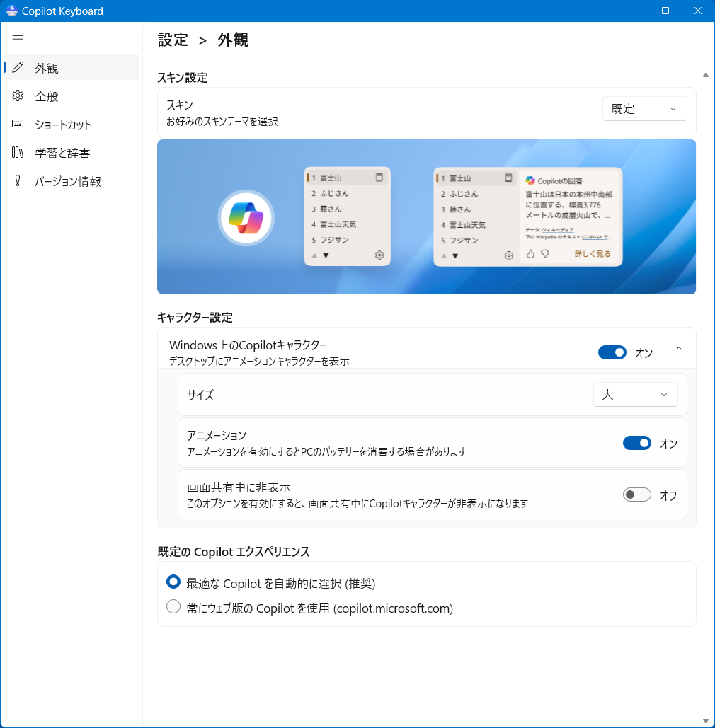715x728 pixels.
Task: Click ふじさん candidate in right preview list
Action: tap(464, 194)
